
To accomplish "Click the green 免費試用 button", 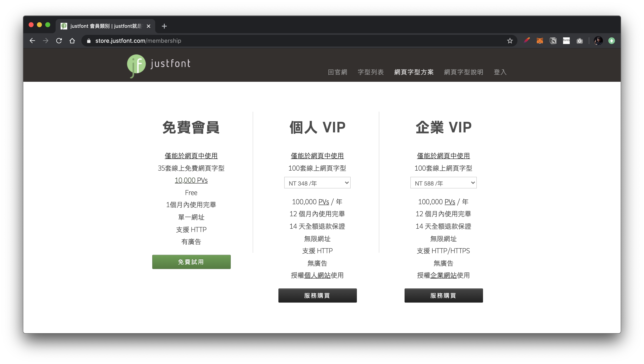I will coord(191,262).
